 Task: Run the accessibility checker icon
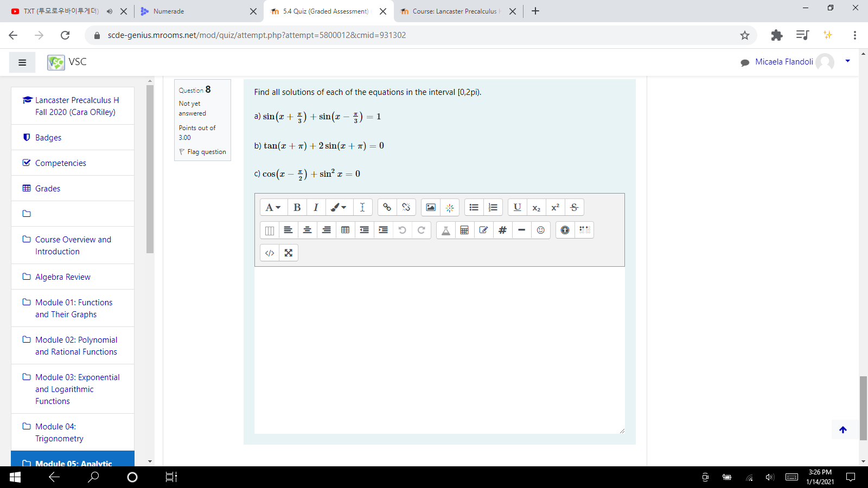point(565,230)
